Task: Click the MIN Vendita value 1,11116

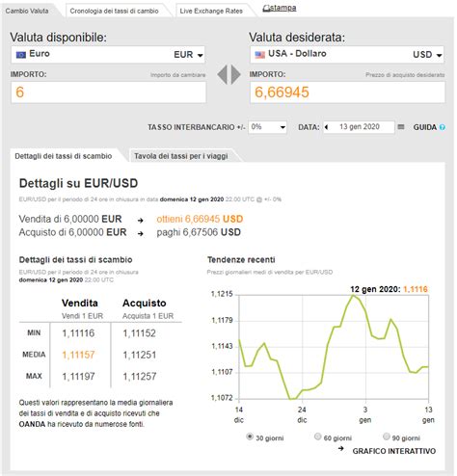Action: tap(78, 333)
